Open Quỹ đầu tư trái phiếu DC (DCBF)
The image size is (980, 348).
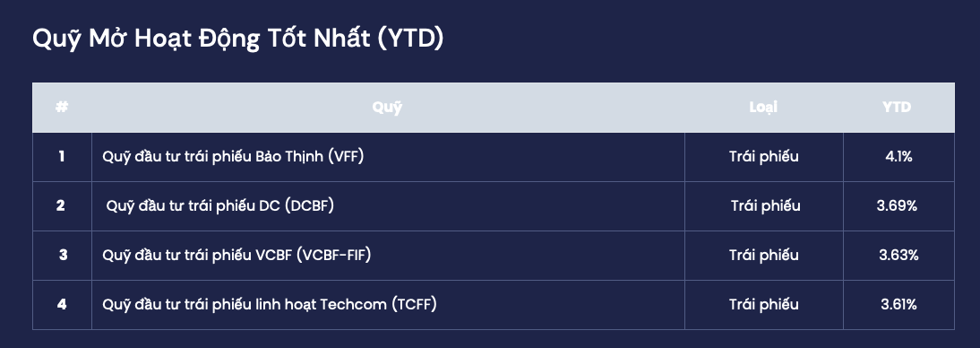coord(220,206)
